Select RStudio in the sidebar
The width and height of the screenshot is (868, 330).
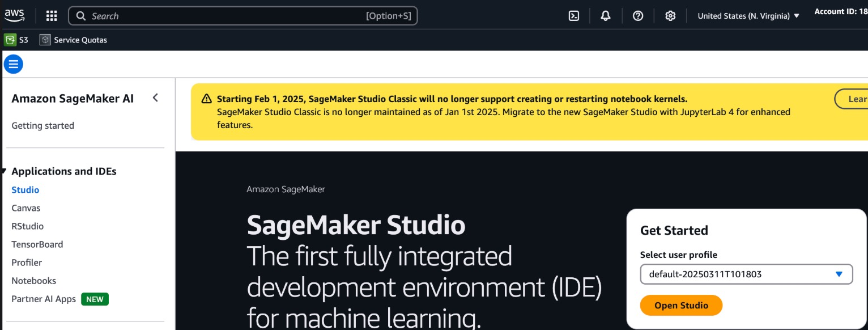point(28,226)
